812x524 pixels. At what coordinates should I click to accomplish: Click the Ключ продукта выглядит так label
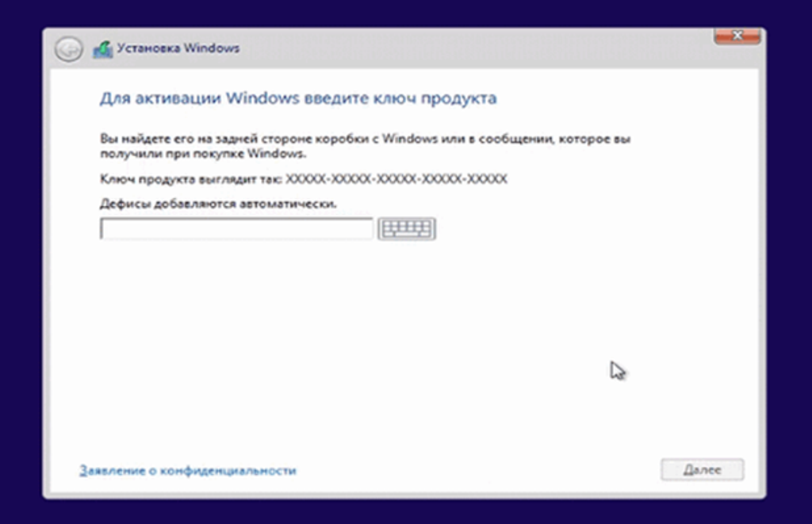click(x=190, y=179)
